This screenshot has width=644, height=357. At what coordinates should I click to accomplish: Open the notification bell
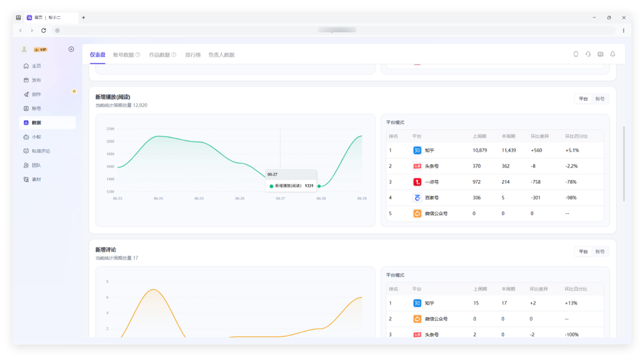pos(613,54)
